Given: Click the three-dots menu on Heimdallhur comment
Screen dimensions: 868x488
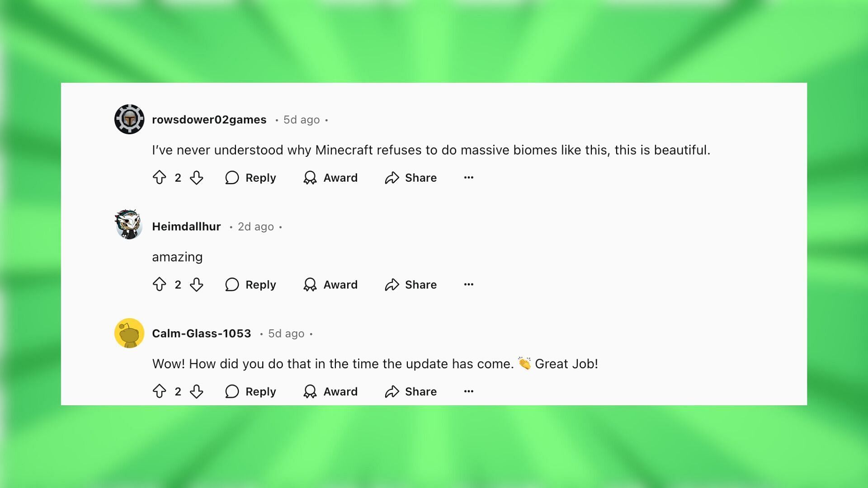Looking at the screenshot, I should (468, 284).
